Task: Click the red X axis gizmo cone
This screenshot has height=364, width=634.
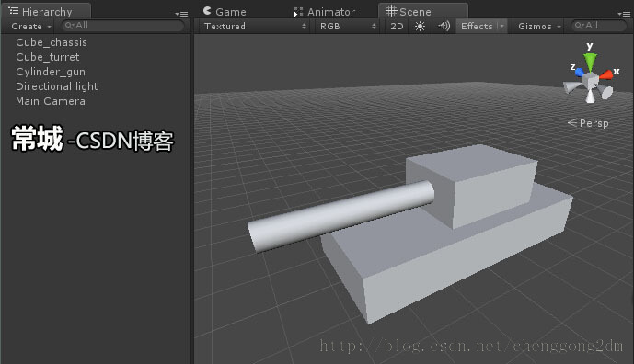Action: pyautogui.click(x=606, y=74)
